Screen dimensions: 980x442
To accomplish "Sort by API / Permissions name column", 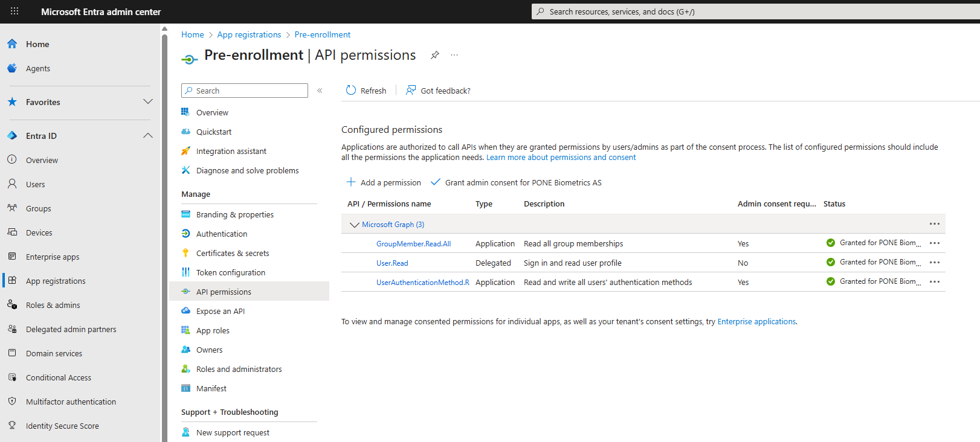I will point(389,203).
